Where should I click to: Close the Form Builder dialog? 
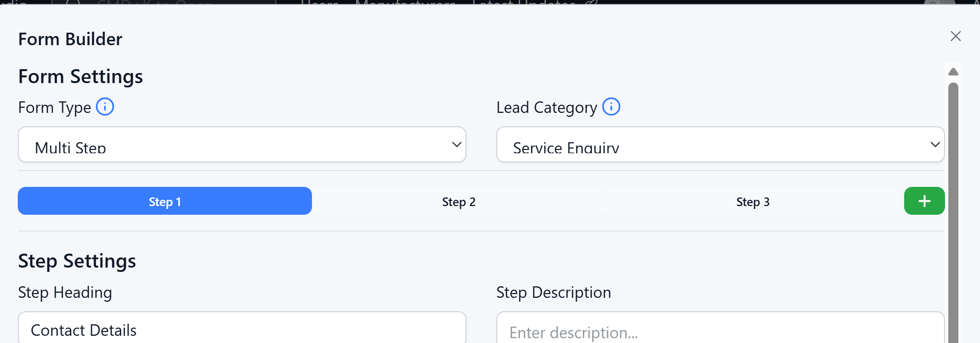coord(955,37)
